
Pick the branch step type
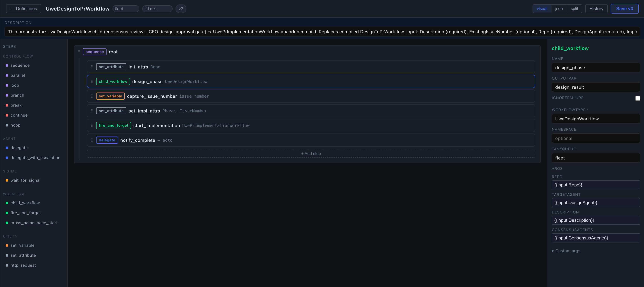point(17,95)
